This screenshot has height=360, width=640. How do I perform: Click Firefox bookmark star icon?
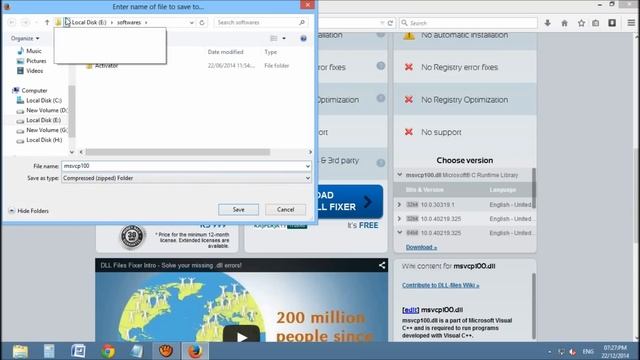coord(581,23)
